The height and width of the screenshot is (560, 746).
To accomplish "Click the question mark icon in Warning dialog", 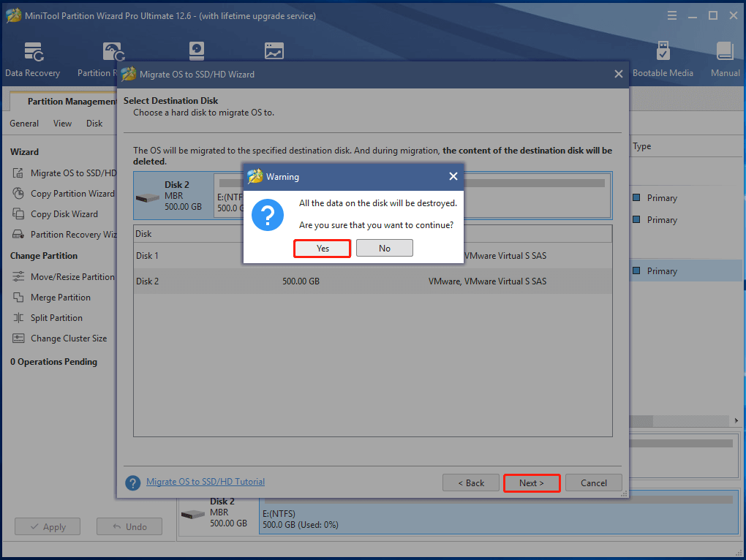I will [x=268, y=215].
